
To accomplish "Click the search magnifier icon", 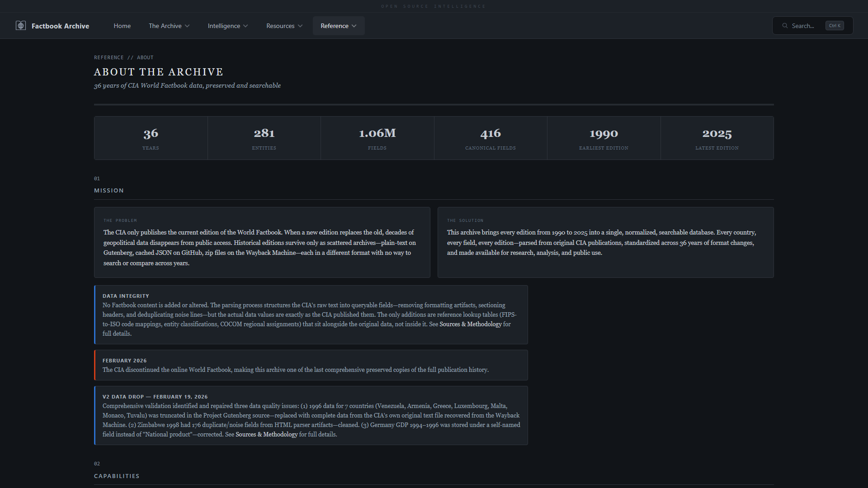I will coord(785,26).
